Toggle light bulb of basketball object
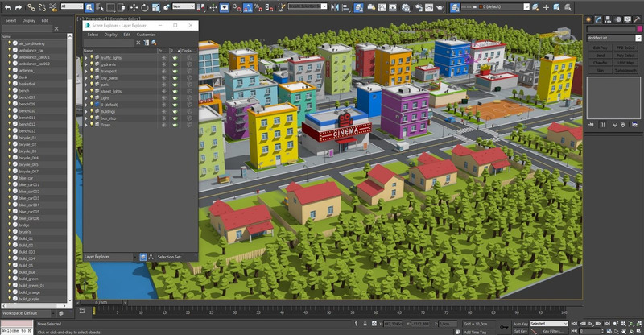Screen dimensions: 644x335 click(10, 84)
